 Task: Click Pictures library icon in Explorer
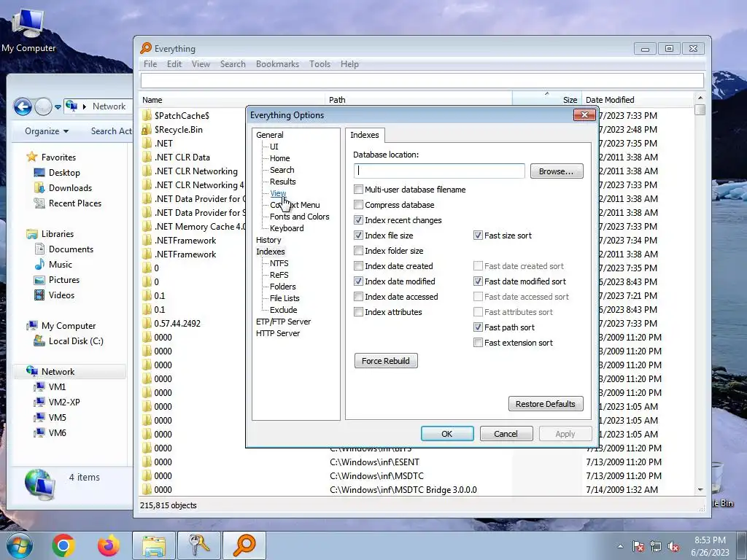click(39, 279)
